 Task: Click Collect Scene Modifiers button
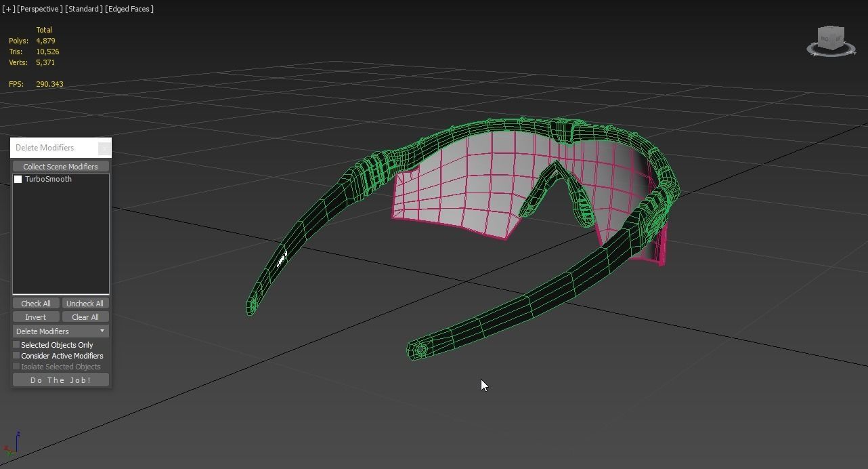coord(60,167)
